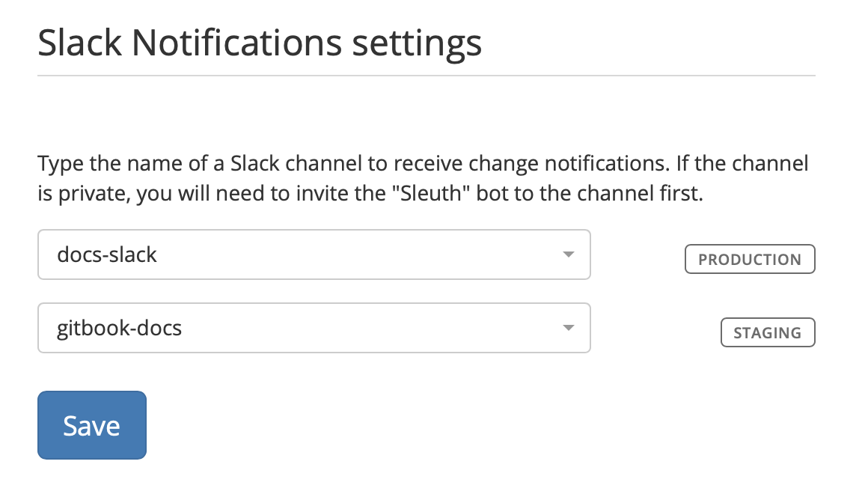Select the "docs-slack" text in the first field
This screenshot has height=503, width=868.
pos(107,255)
